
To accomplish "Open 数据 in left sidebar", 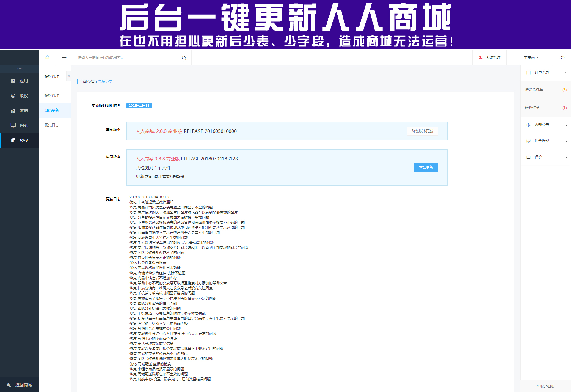I will pyautogui.click(x=19, y=111).
